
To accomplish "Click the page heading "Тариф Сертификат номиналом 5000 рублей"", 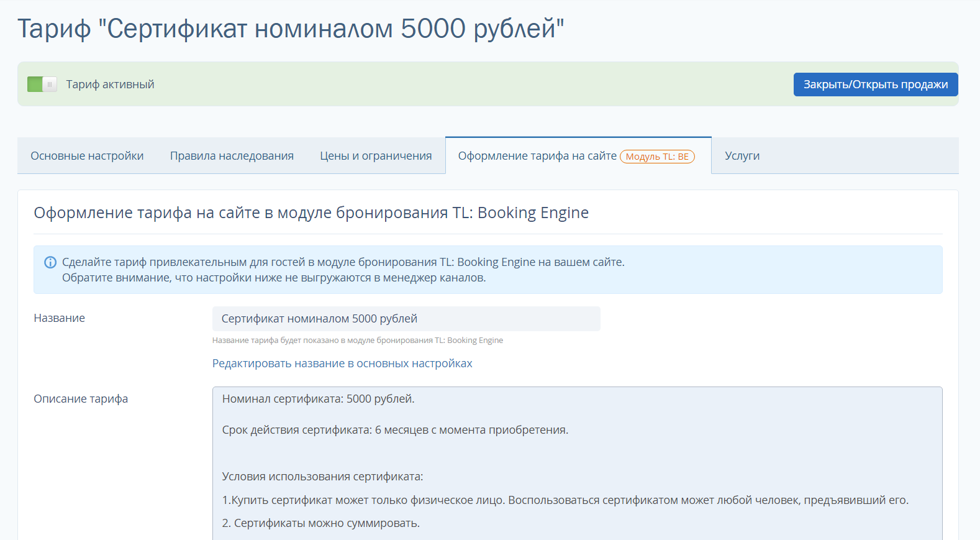I will click(x=291, y=29).
